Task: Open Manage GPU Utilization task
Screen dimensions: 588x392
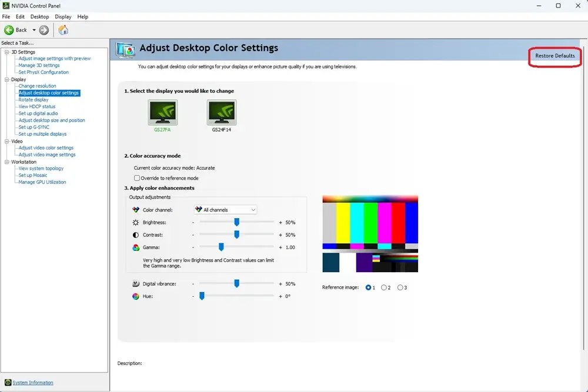Action: pyautogui.click(x=42, y=182)
